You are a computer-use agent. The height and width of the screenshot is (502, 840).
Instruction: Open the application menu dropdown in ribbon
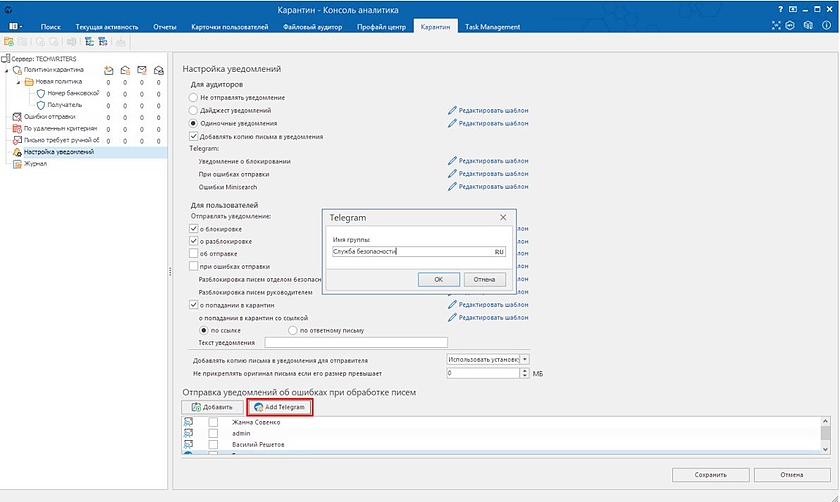17,25
